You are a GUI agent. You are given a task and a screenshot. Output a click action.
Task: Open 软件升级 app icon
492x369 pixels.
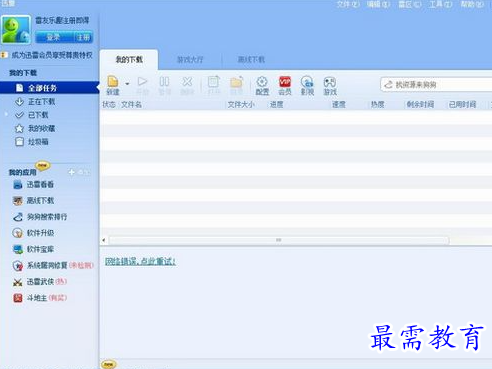(x=18, y=233)
